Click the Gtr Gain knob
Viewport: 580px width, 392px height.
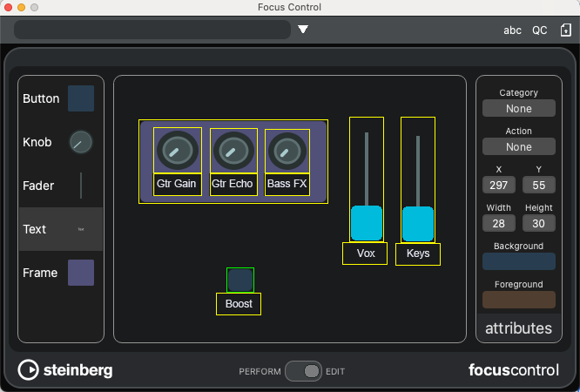pos(177,152)
